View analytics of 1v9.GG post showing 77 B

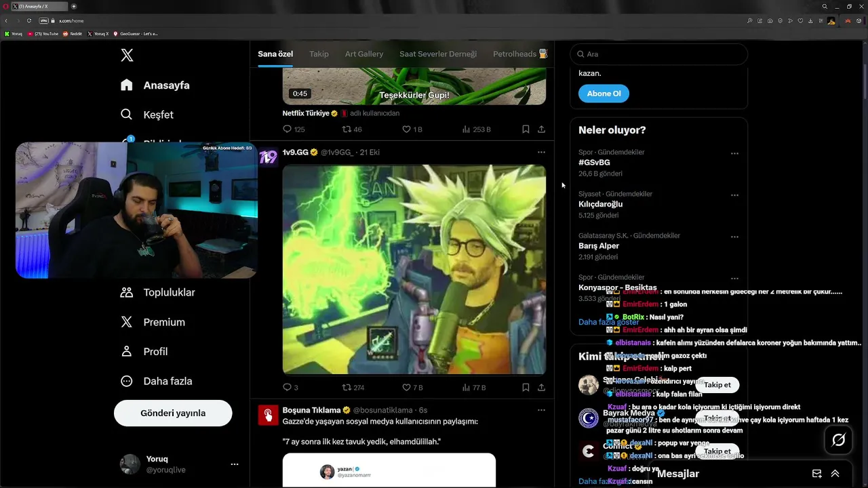(466, 388)
